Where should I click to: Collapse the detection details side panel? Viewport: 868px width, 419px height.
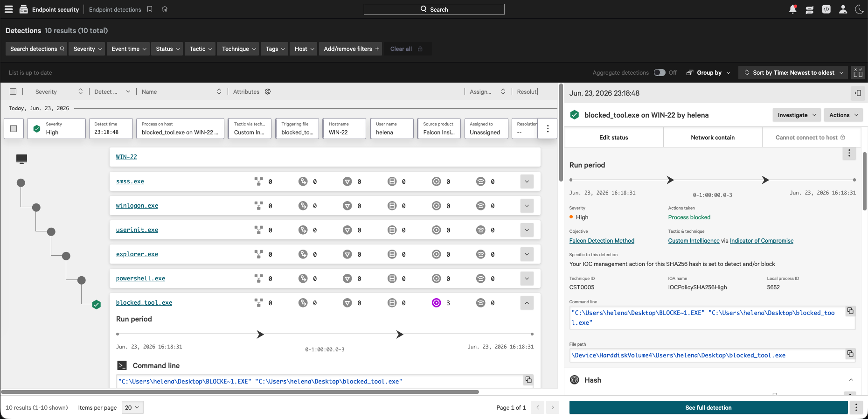[858, 93]
